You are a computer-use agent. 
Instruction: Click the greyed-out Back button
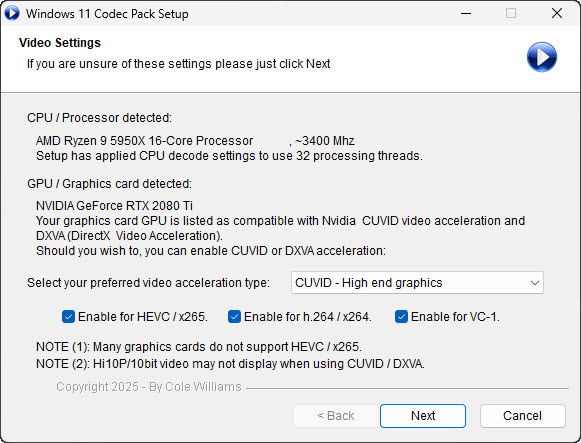point(336,416)
